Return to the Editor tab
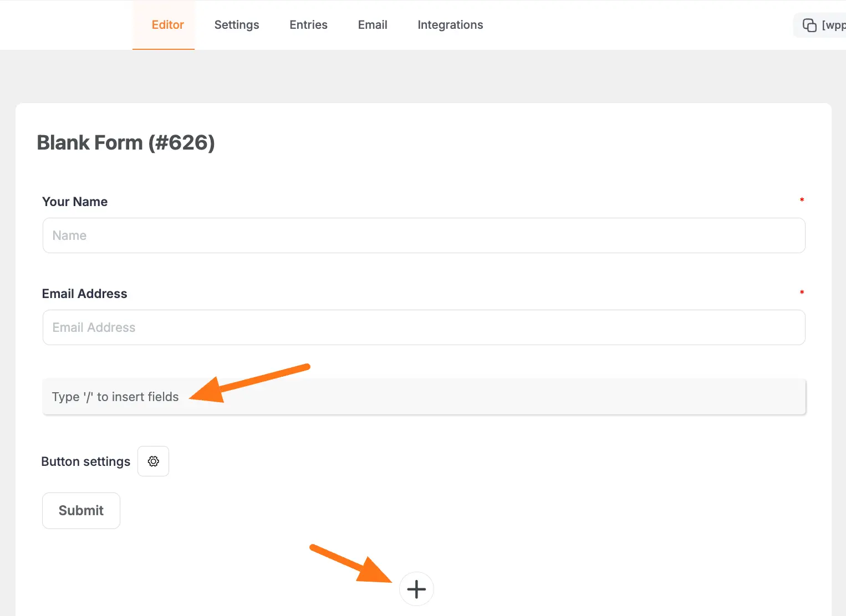The width and height of the screenshot is (846, 616). point(167,24)
